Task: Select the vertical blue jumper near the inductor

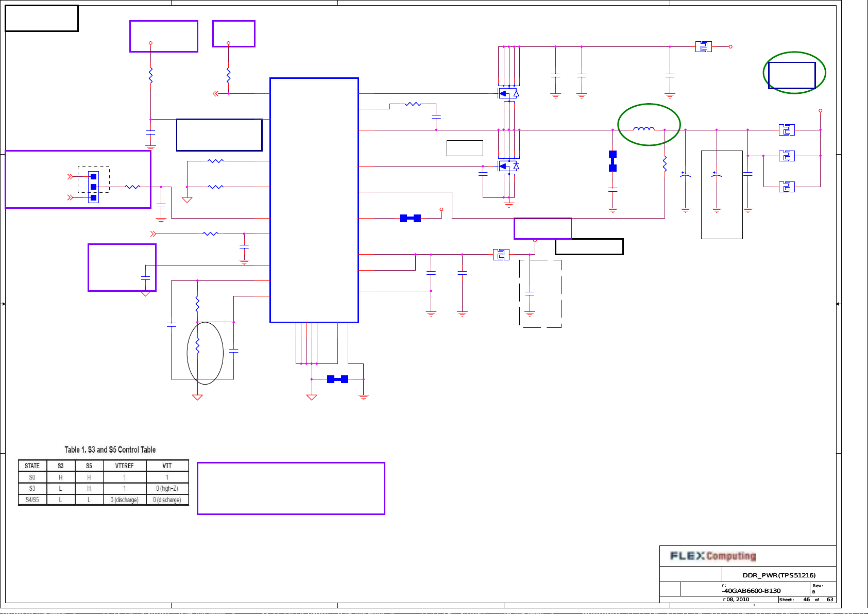Action: pos(612,161)
